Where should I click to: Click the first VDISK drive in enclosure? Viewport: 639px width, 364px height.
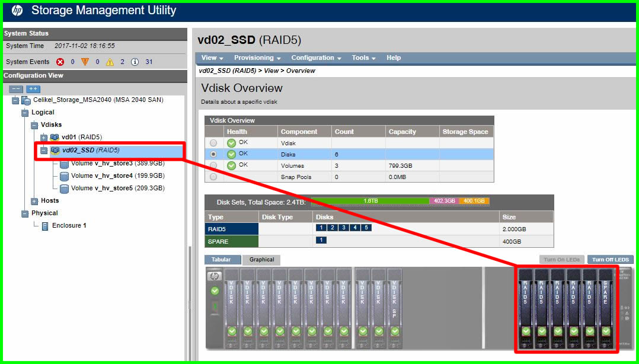click(231, 308)
